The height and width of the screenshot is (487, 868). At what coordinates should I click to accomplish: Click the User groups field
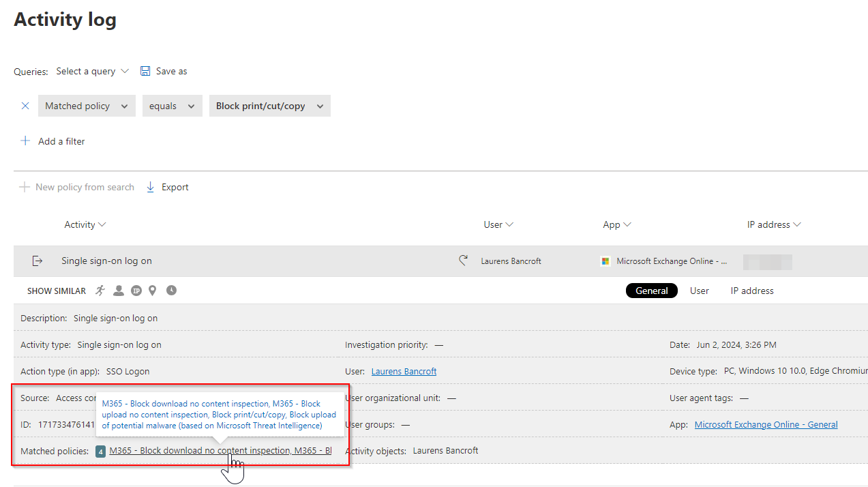(378, 424)
